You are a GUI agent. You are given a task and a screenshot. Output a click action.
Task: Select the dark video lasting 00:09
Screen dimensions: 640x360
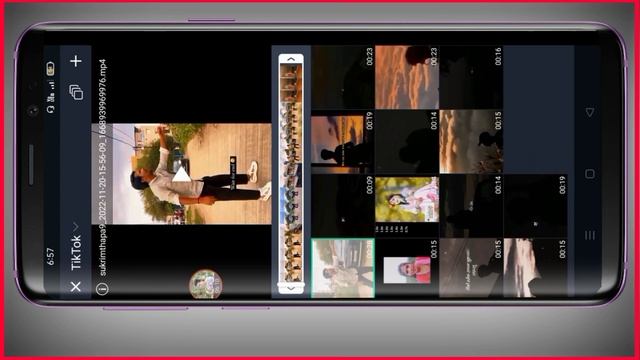(343, 206)
